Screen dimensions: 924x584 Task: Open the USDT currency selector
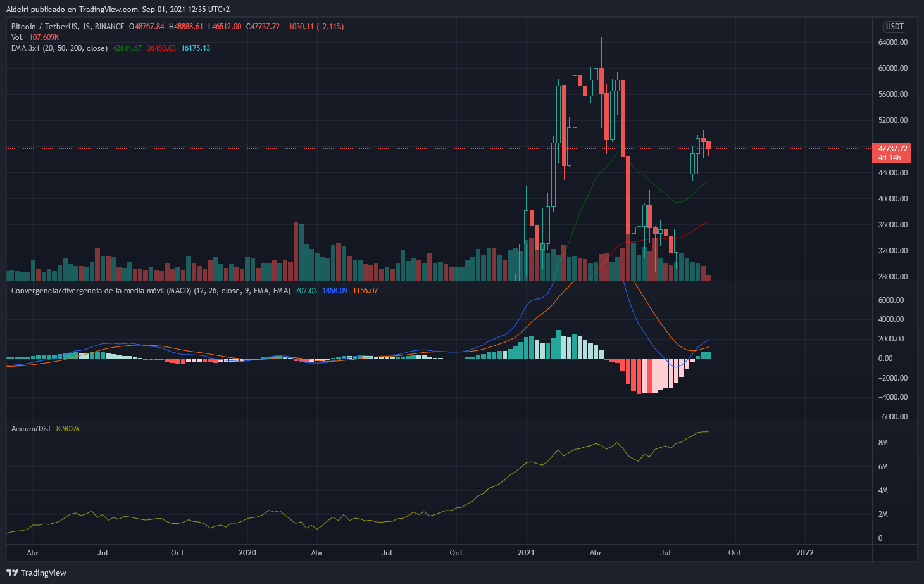point(894,27)
